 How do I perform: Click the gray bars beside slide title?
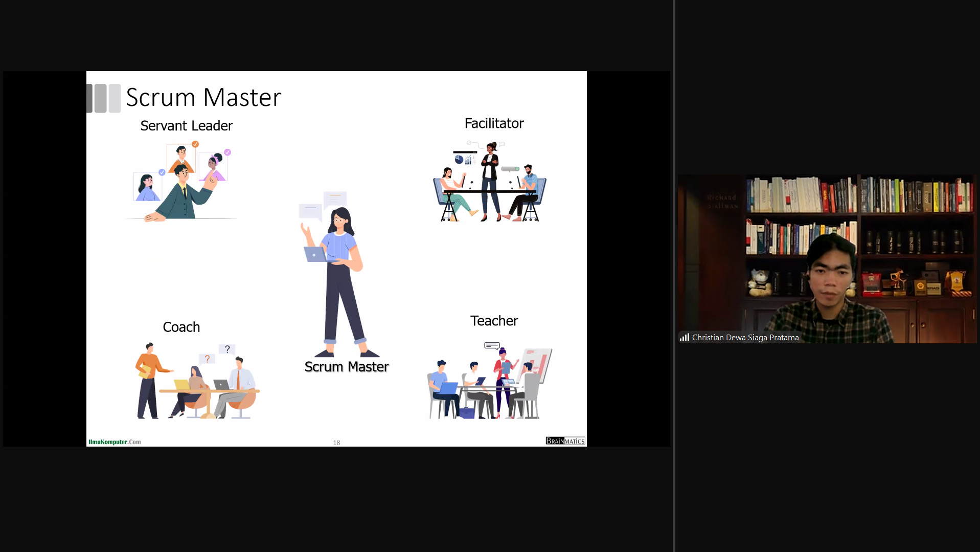(x=104, y=98)
